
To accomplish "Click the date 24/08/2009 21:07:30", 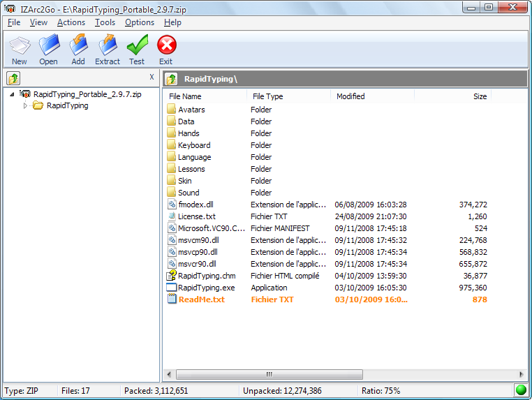I will pyautogui.click(x=371, y=216).
